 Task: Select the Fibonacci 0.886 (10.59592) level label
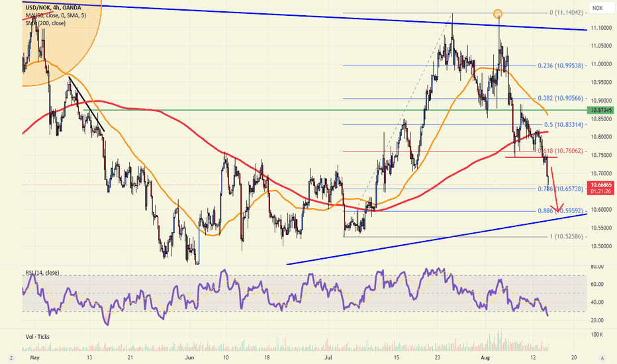[x=560, y=211]
